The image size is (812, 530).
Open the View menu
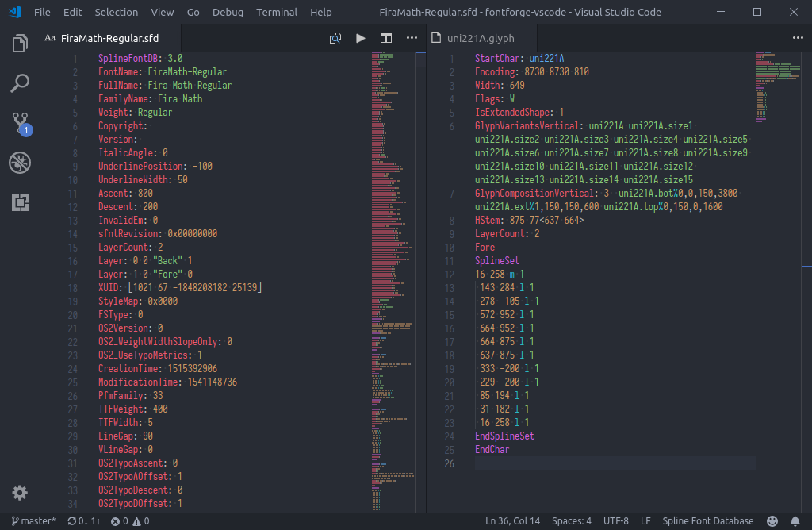162,12
